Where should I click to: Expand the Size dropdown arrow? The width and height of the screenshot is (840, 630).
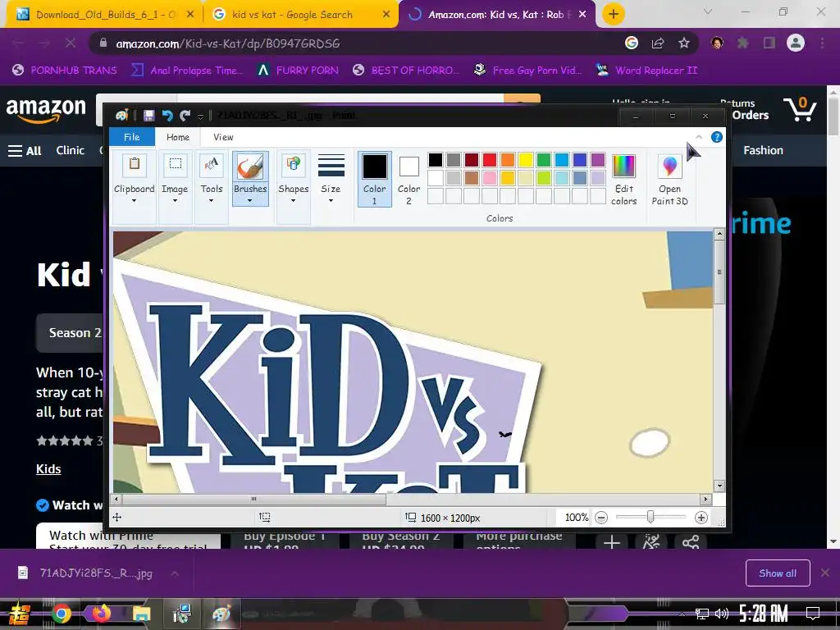[331, 201]
